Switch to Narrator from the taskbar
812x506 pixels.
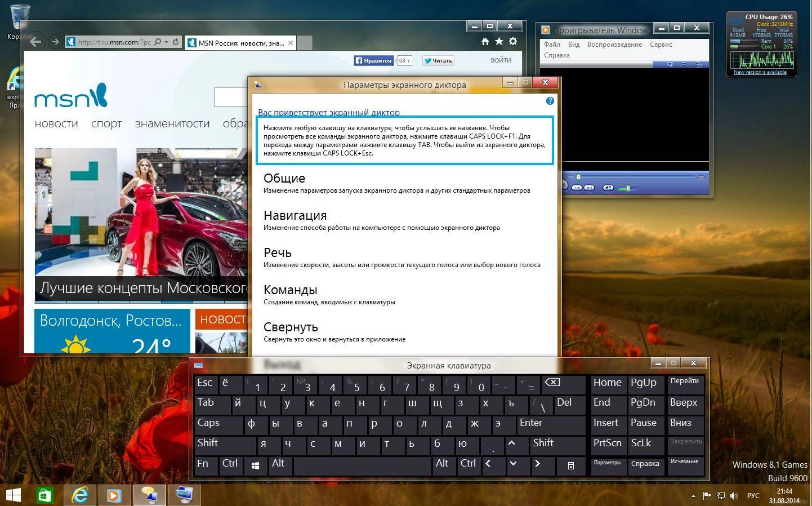click(149, 495)
